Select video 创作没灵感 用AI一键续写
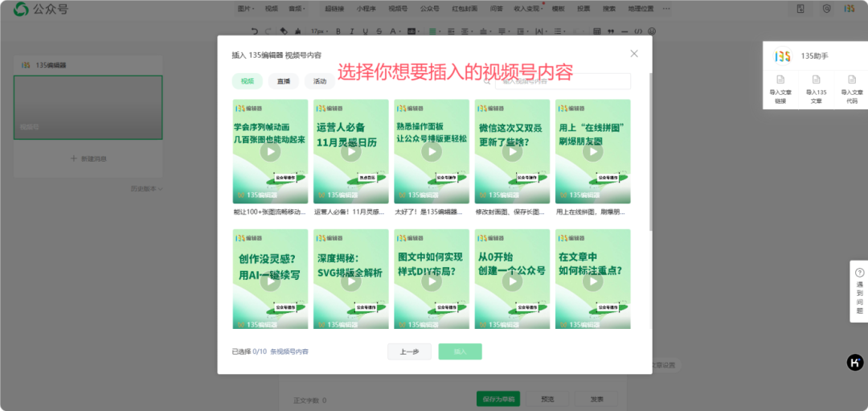Screen dimensions: 868x411 click(270, 279)
